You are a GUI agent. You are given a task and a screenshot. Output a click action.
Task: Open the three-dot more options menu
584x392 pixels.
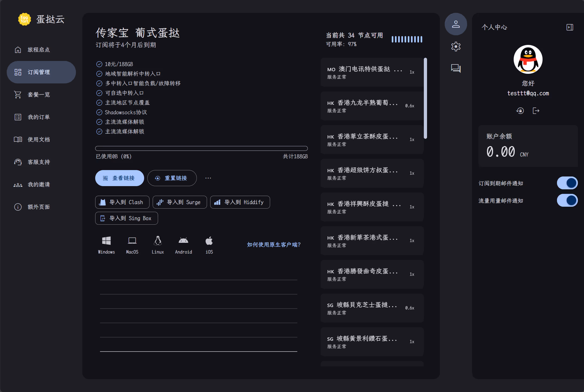click(208, 178)
